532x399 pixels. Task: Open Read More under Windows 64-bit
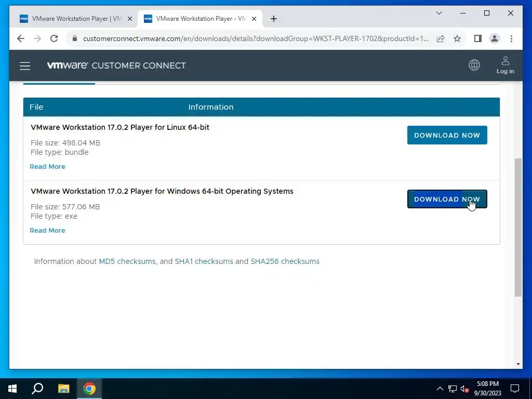47,230
